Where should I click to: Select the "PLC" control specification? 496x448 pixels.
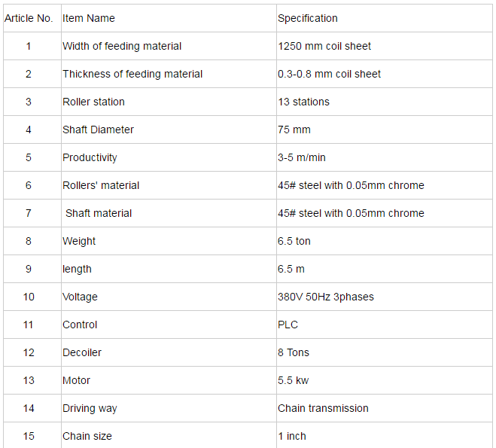(288, 325)
